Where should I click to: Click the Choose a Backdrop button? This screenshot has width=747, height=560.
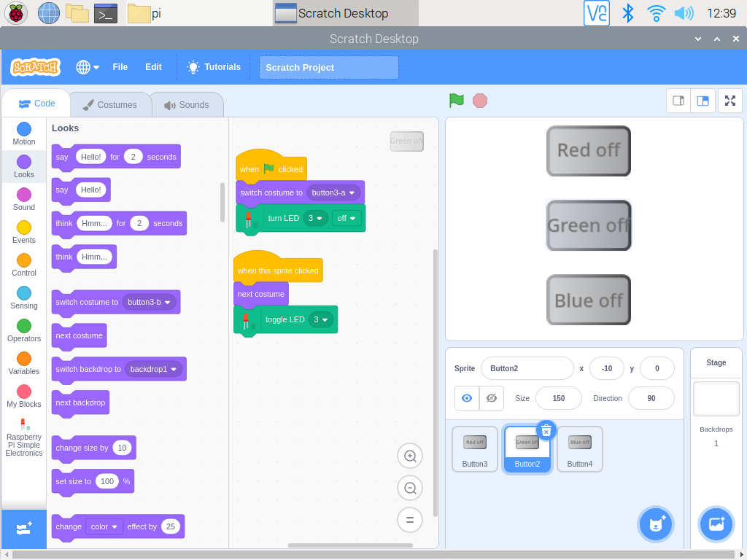click(x=716, y=524)
